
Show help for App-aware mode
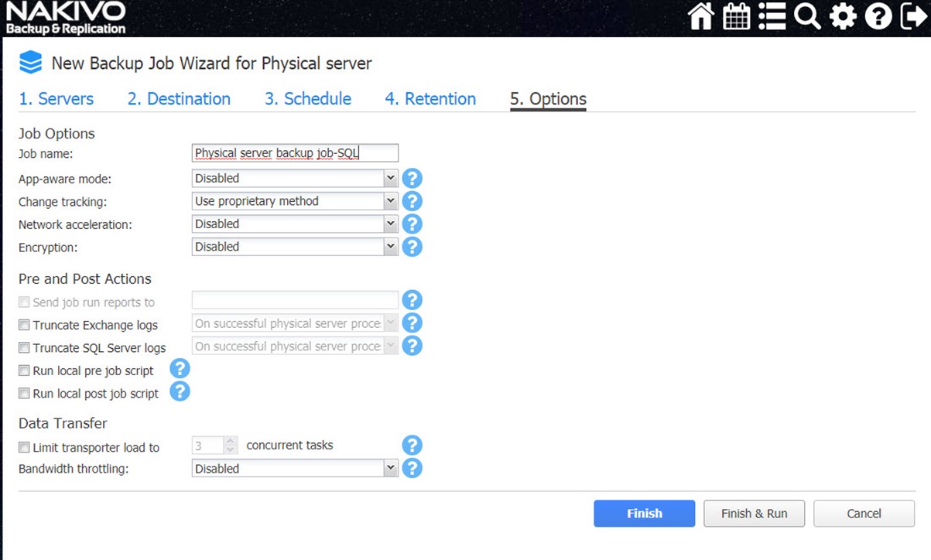(x=412, y=179)
